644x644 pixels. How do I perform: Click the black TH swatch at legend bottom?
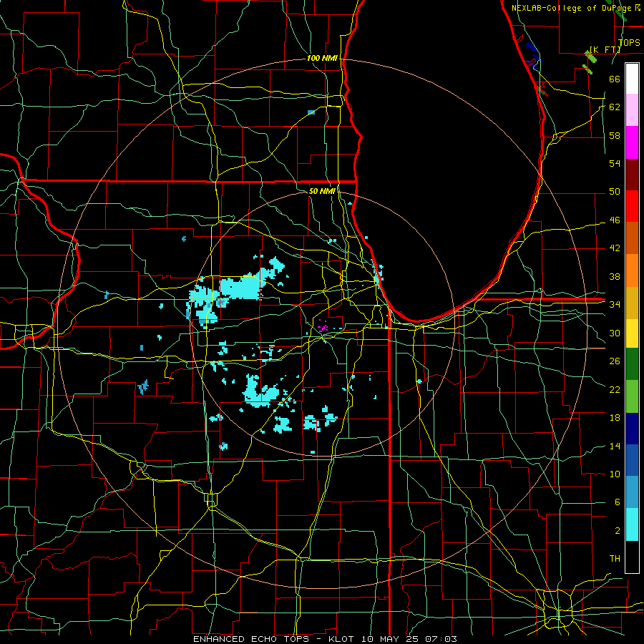coord(632,557)
